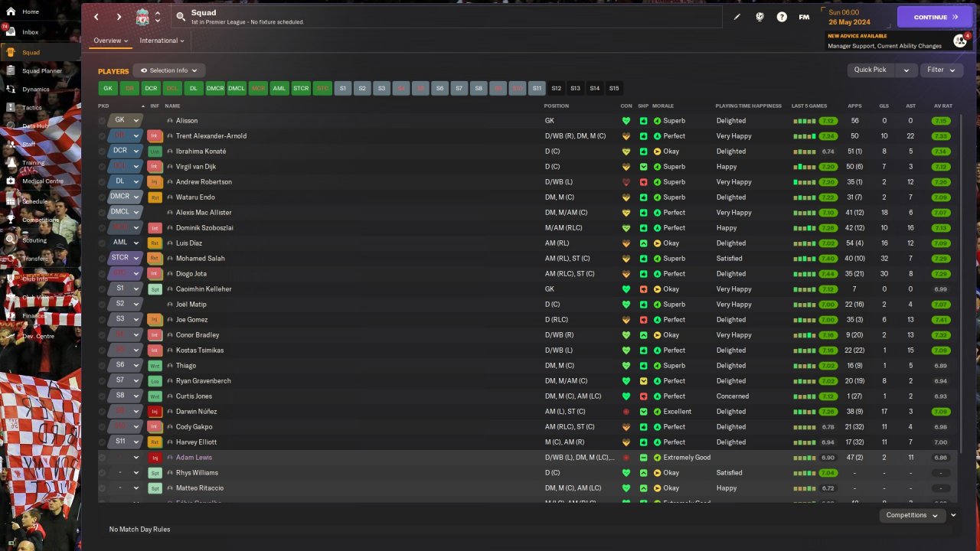Select the S12 substitute slot button
980x551 pixels.
tap(557, 89)
